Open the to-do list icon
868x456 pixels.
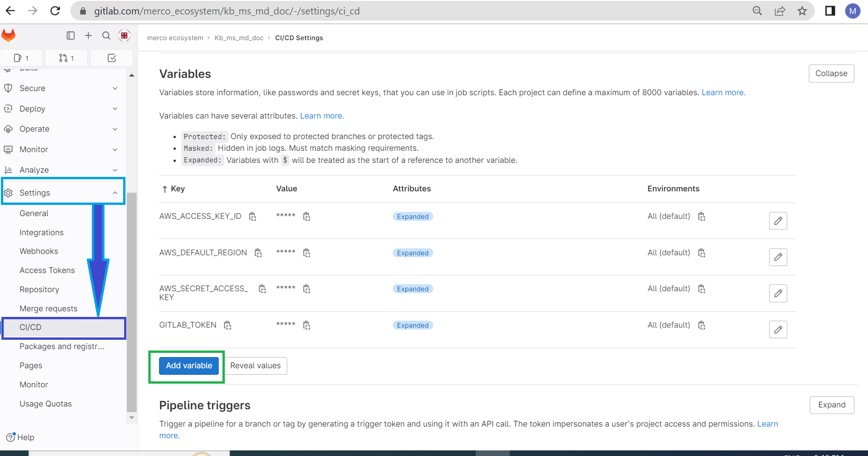(x=111, y=58)
